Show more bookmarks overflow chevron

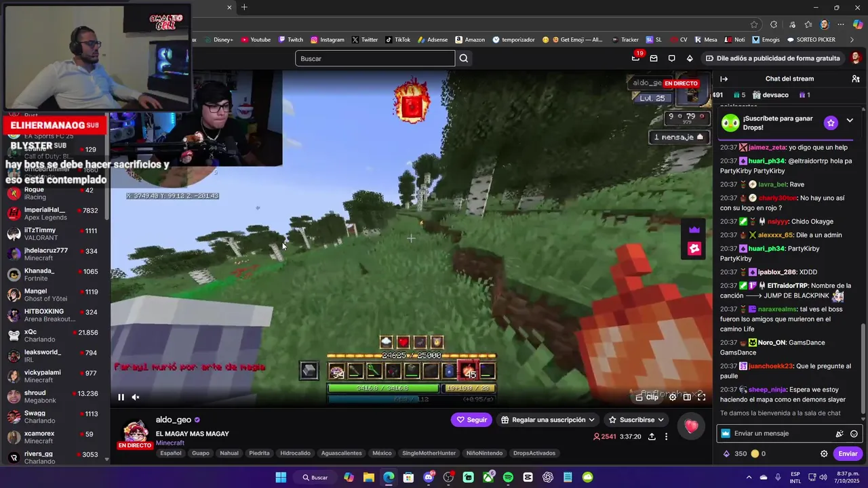852,39
